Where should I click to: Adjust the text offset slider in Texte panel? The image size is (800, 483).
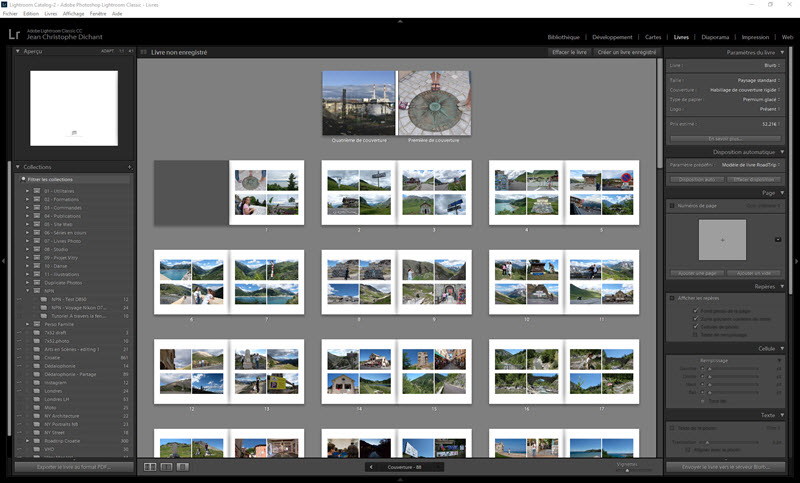pos(707,442)
